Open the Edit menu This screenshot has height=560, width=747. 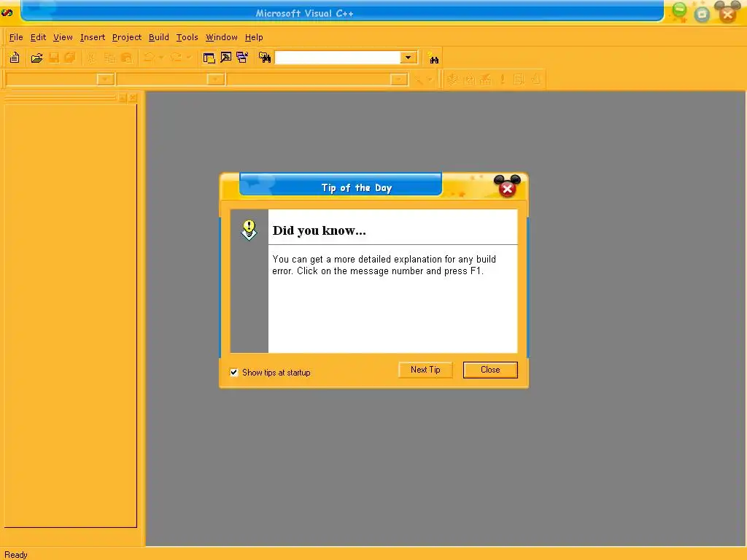pyautogui.click(x=38, y=37)
